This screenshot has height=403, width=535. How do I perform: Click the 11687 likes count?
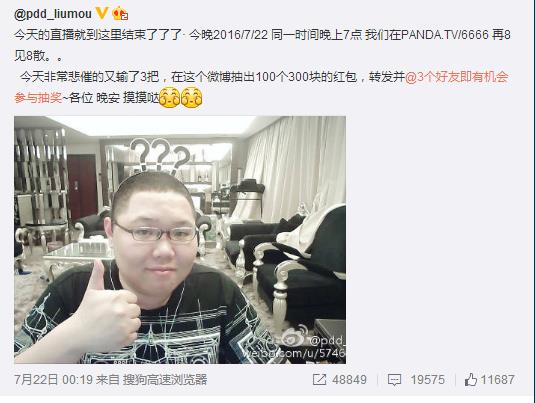point(497,380)
